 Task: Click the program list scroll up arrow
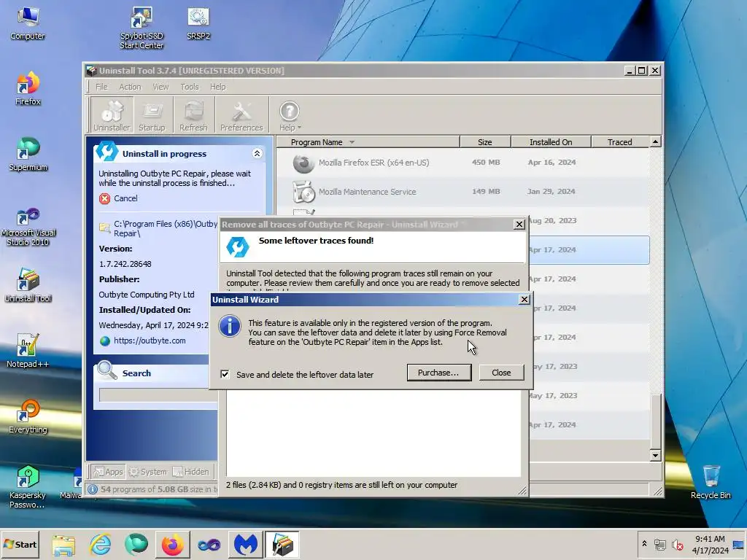pyautogui.click(x=656, y=142)
